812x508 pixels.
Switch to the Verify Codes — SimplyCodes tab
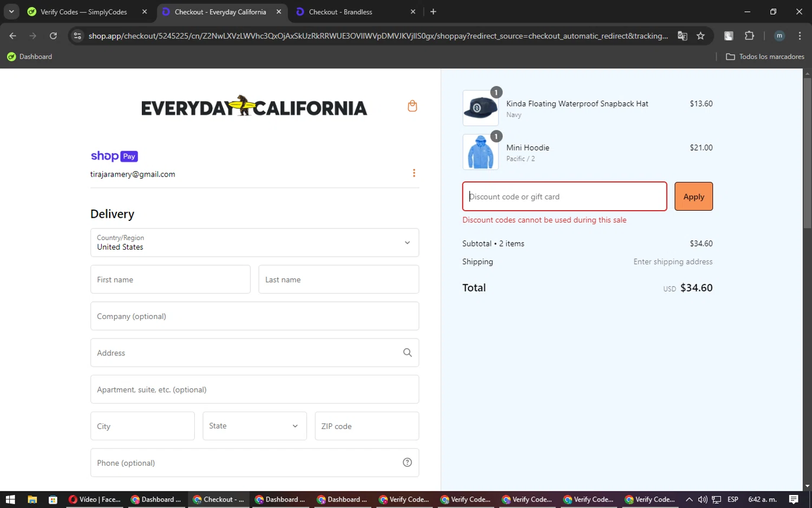click(x=87, y=11)
